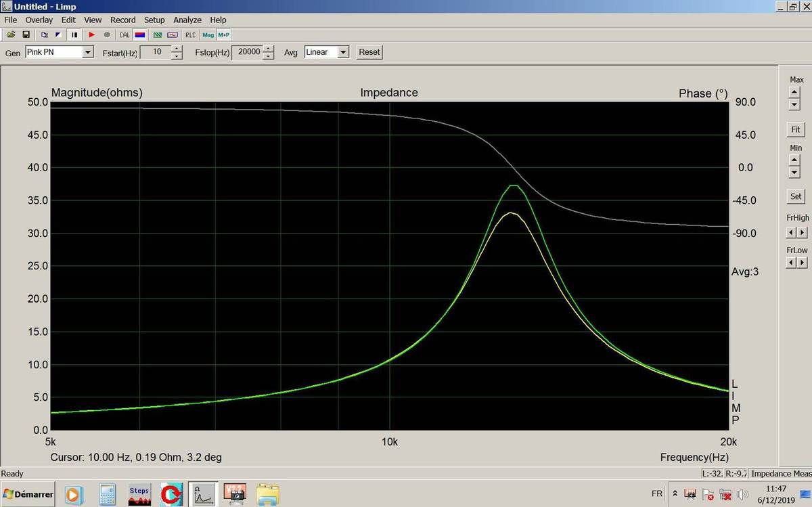Raise graph Min with up arrow
The height and width of the screenshot is (507, 812).
(794, 161)
